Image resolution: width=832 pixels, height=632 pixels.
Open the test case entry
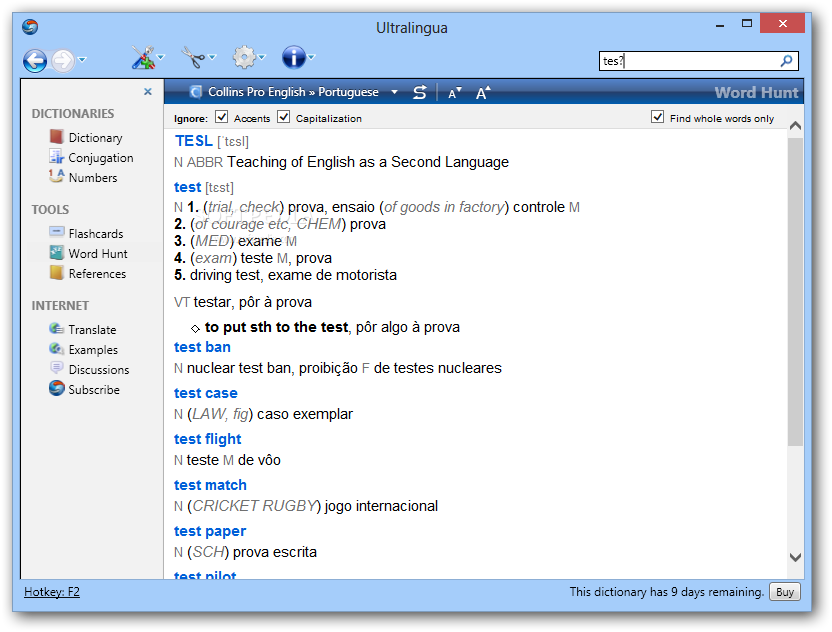click(x=206, y=394)
